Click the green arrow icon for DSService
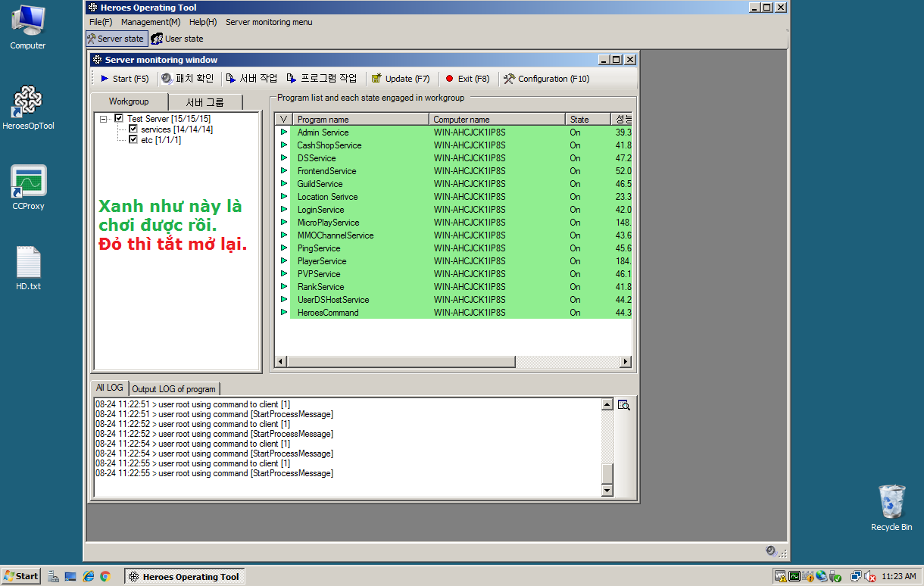924x586 pixels. click(284, 157)
